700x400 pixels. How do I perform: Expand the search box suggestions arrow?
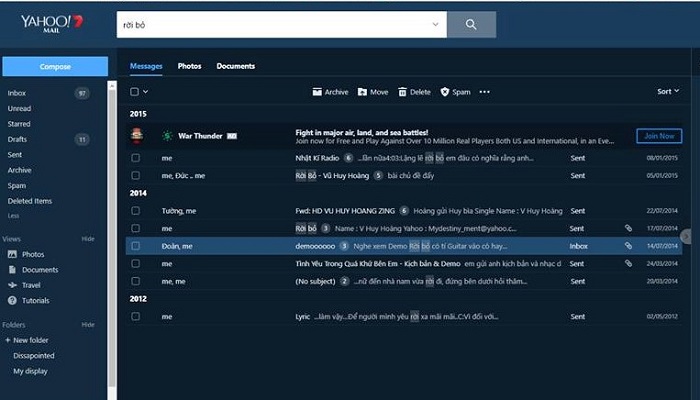pos(434,24)
